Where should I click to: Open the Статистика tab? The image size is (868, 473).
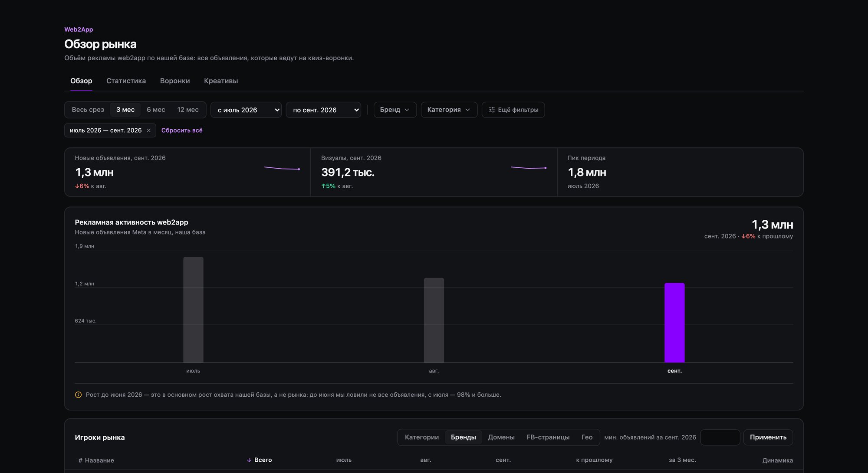(x=126, y=81)
